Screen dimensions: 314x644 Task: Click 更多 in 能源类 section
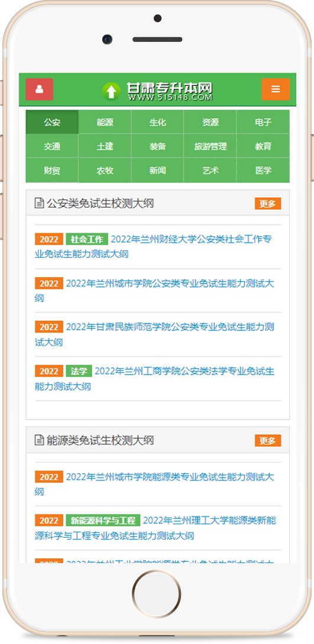pos(267,441)
